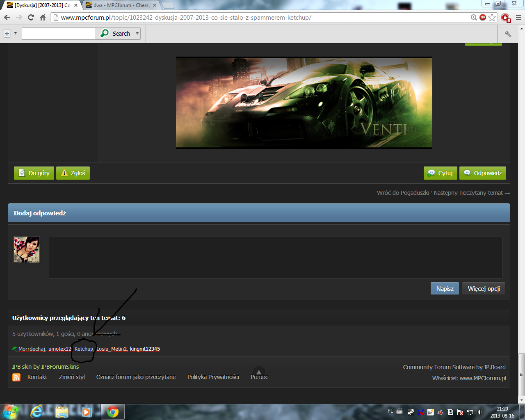Close the [Dyskusja] [2007-2013] tab

coord(75,5)
